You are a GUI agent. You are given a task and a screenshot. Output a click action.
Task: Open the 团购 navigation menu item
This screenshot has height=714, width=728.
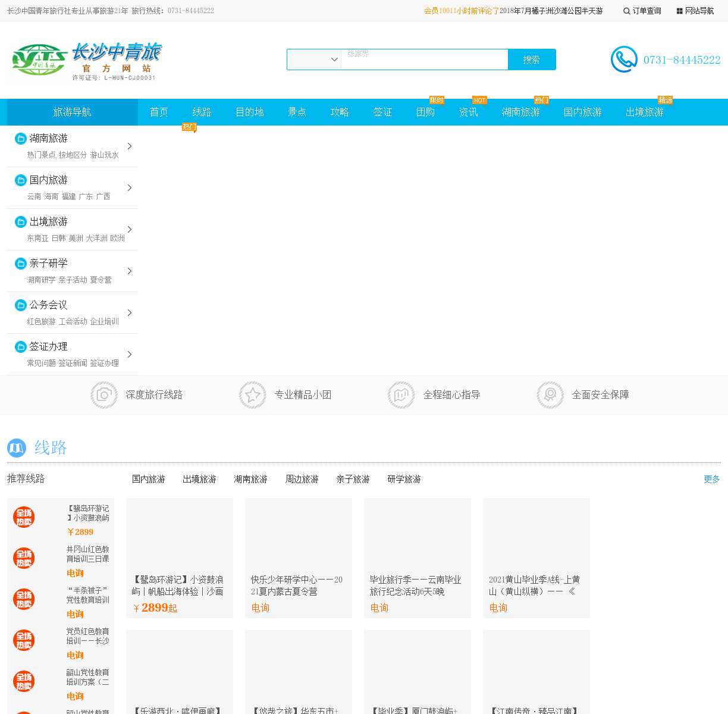tap(425, 112)
